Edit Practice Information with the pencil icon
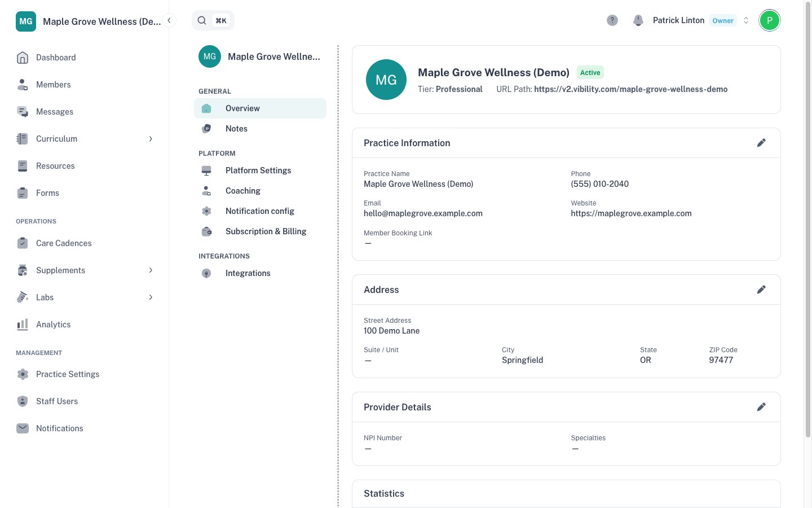Viewport: 812px width, 508px height. [x=761, y=143]
